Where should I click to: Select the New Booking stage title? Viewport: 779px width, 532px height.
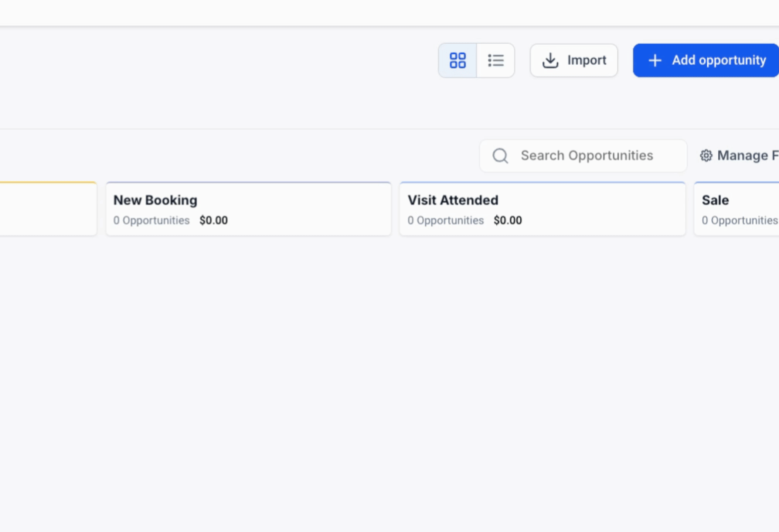click(155, 200)
